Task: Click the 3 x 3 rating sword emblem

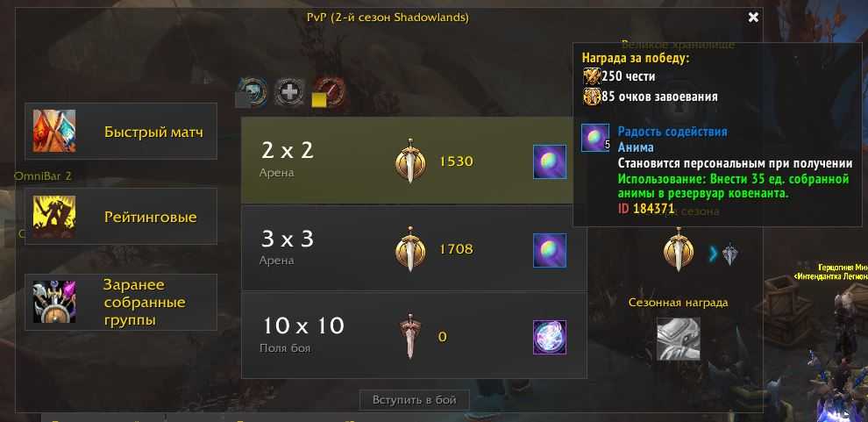Action: (x=410, y=249)
